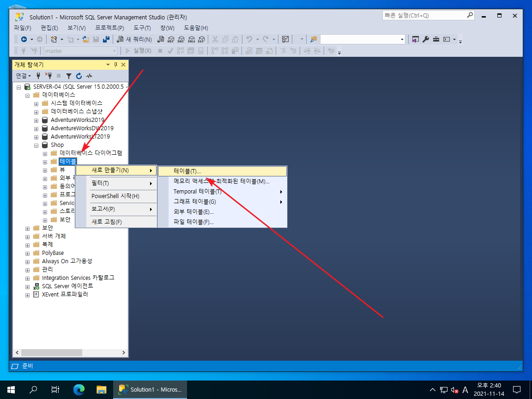532x399 pixels.
Task: Open the Temporal 테이블 submenu
Action: point(222,192)
